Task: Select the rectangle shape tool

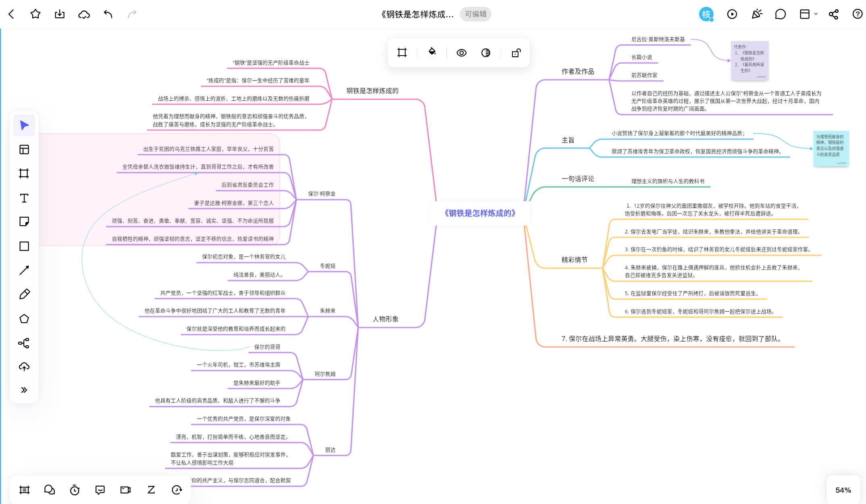Action: click(x=24, y=246)
